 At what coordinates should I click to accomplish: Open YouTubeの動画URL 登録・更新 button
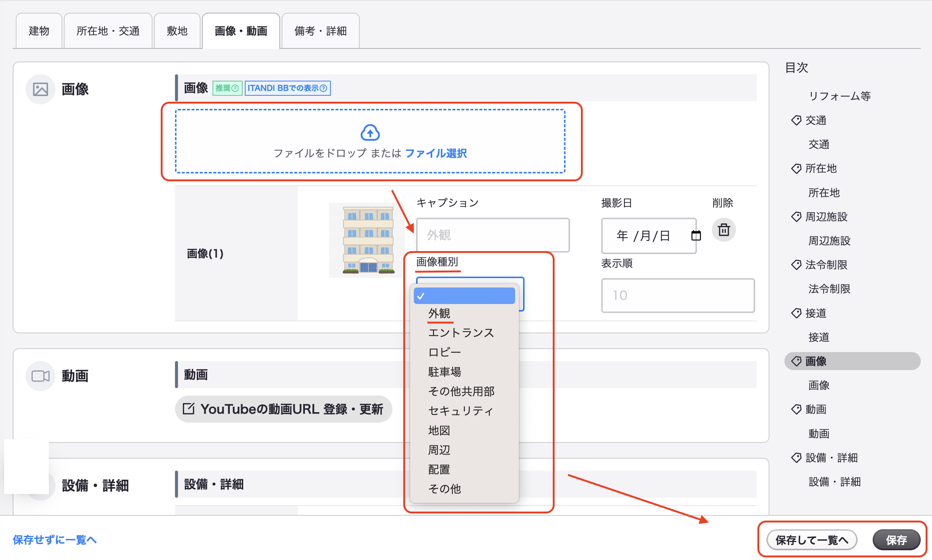(x=283, y=409)
